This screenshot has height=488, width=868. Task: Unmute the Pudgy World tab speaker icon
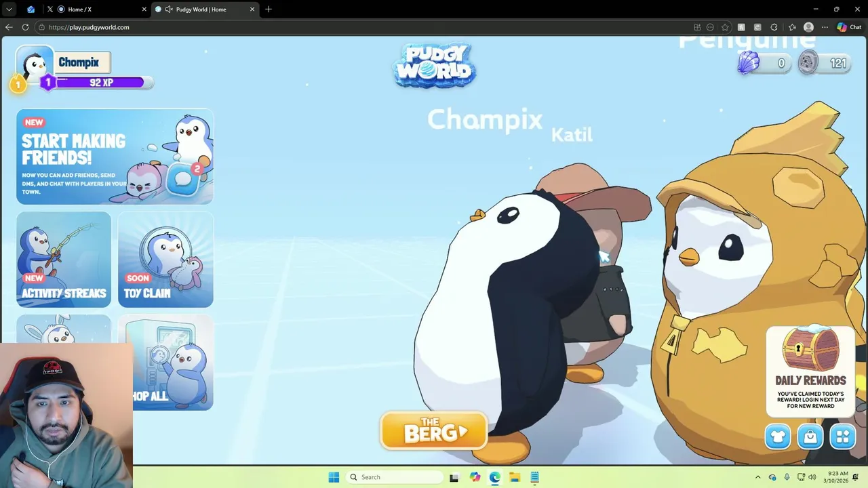point(169,9)
